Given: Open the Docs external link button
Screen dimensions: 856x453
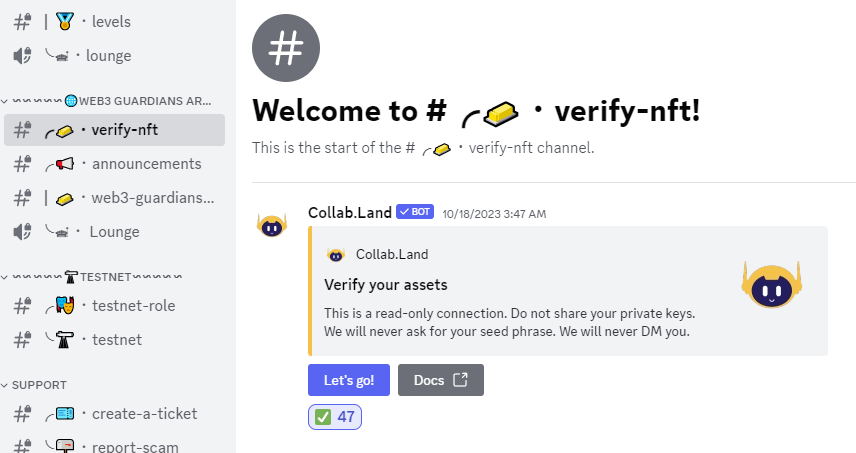Looking at the screenshot, I should click(x=441, y=380).
